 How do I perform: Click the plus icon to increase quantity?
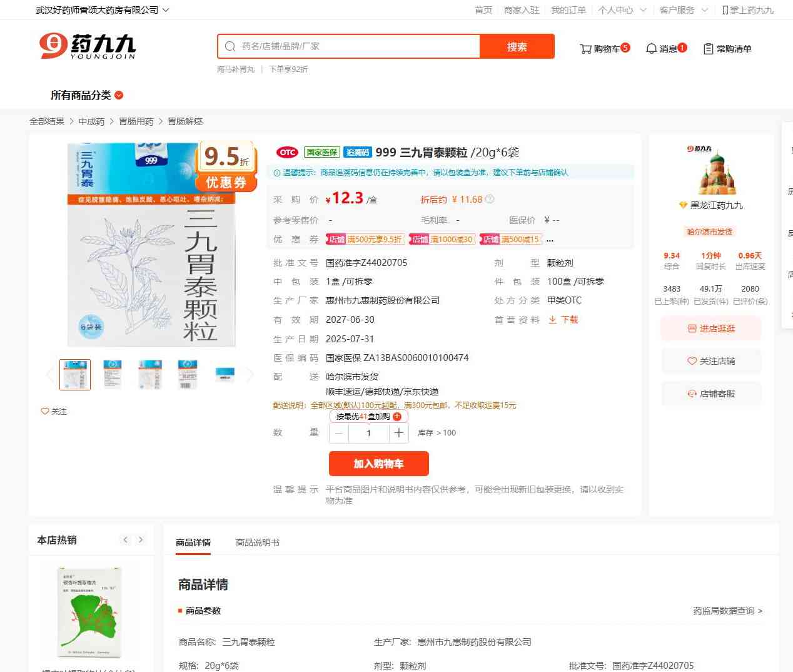point(398,433)
